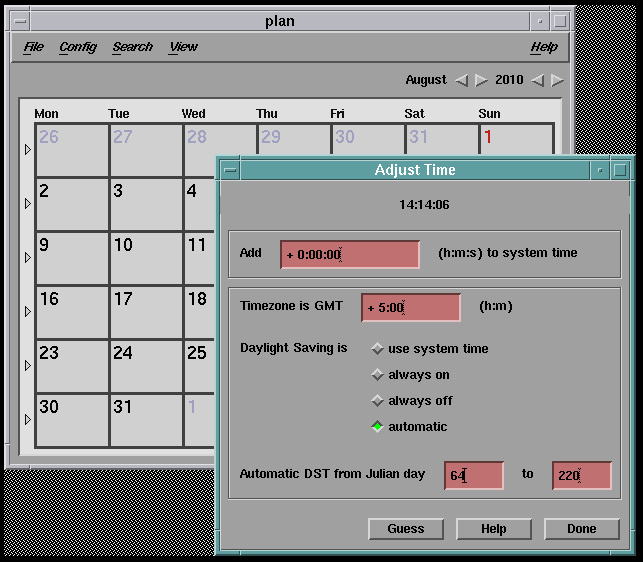Viewport: 643px width, 562px height.
Task: Open the Search menu
Action: click(x=132, y=47)
